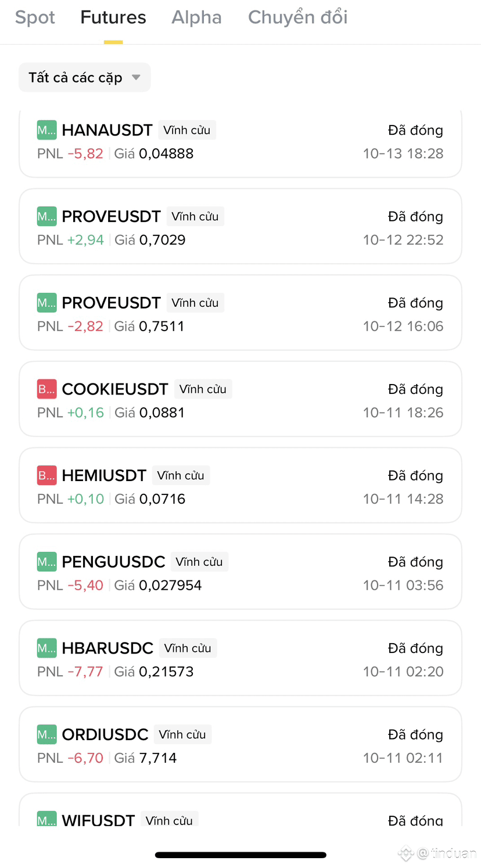This screenshot has height=868, width=481.
Task: Tap the red B badge beside COOKIEUSDT
Action: 46,389
